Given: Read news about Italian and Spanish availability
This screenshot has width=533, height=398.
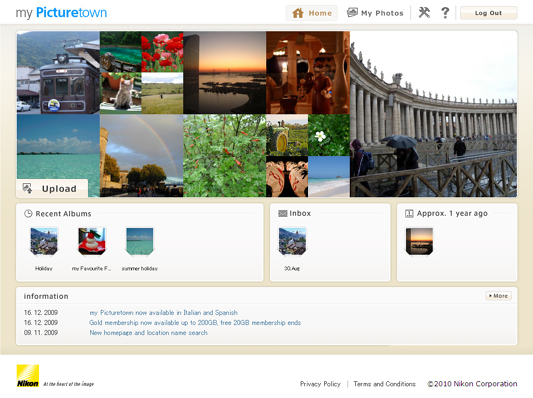Looking at the screenshot, I should 164,313.
